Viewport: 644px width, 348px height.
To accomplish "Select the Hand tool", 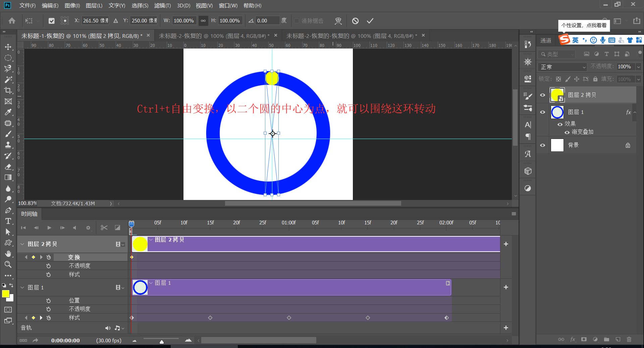I will [x=8, y=253].
